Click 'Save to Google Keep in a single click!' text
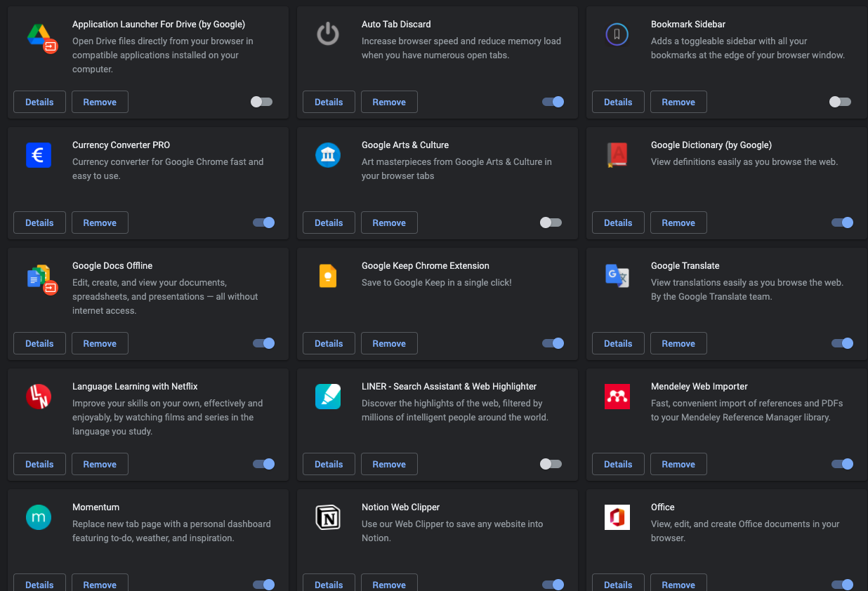This screenshot has width=868, height=591. coord(437,282)
